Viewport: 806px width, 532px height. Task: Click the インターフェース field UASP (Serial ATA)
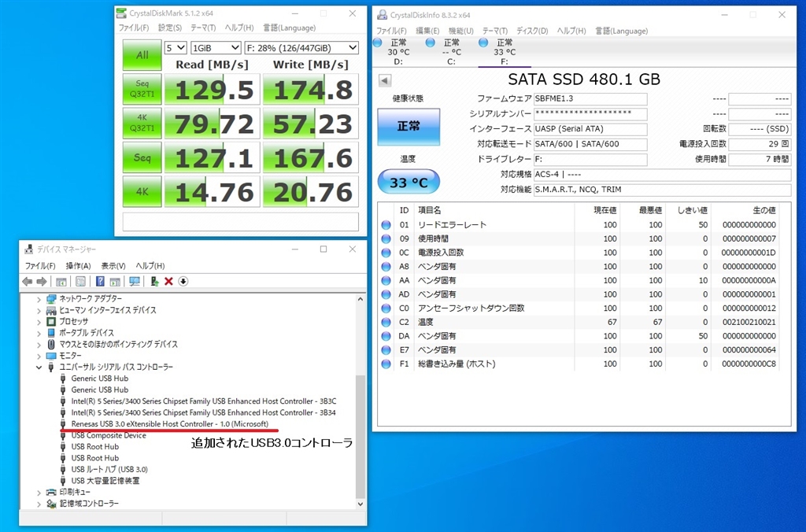pyautogui.click(x=590, y=129)
